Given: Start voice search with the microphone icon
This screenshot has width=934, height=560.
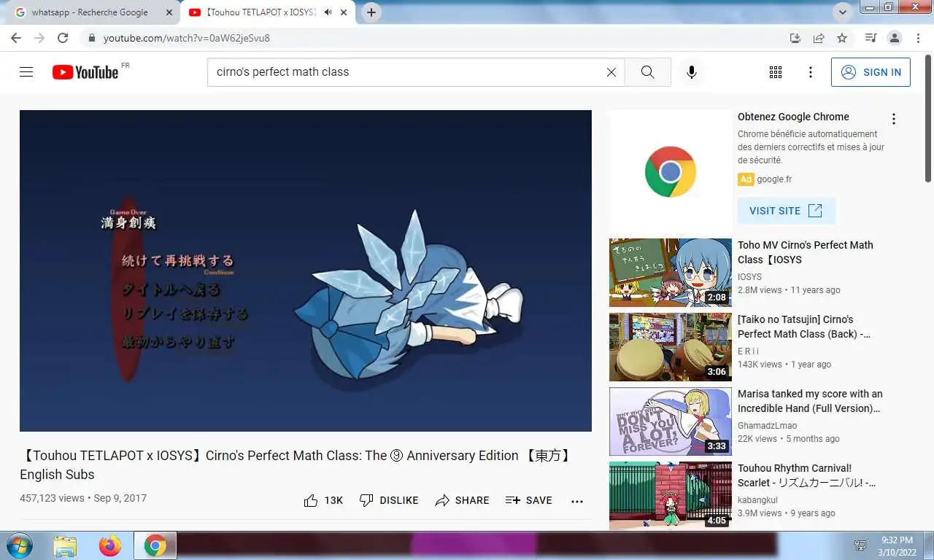Looking at the screenshot, I should [692, 72].
